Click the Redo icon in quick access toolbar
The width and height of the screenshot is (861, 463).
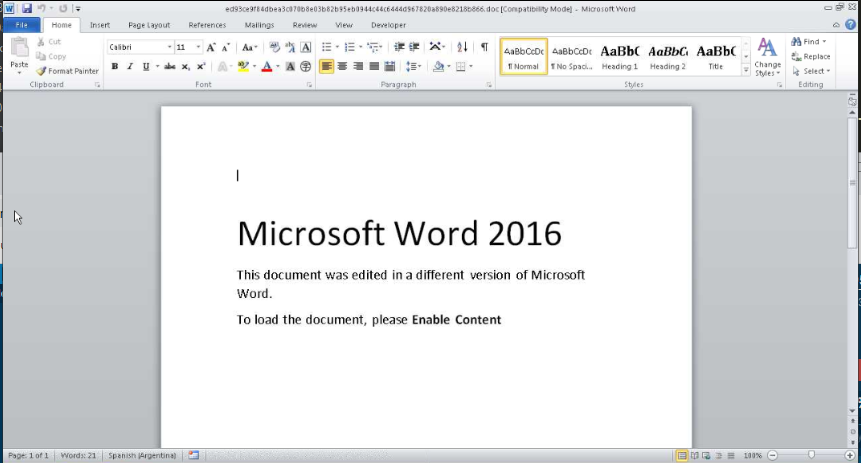click(x=63, y=8)
